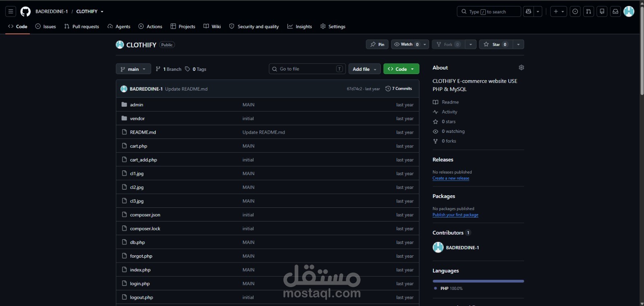Screen dimensions: 644x306
Task: Open the repository Settings tab
Action: (333, 27)
